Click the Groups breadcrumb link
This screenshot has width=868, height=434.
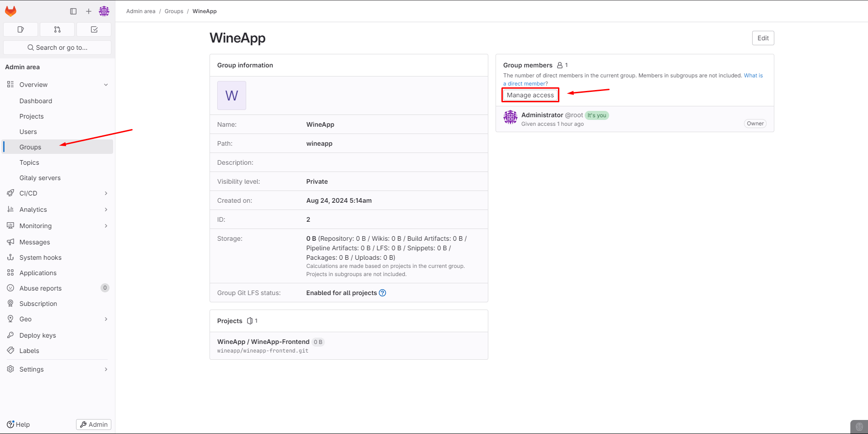pyautogui.click(x=174, y=11)
